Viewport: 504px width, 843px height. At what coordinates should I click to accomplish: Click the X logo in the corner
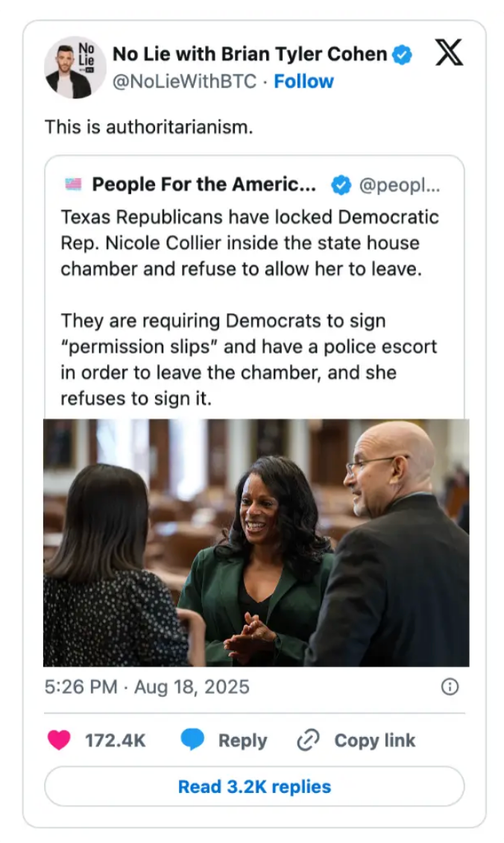(450, 52)
